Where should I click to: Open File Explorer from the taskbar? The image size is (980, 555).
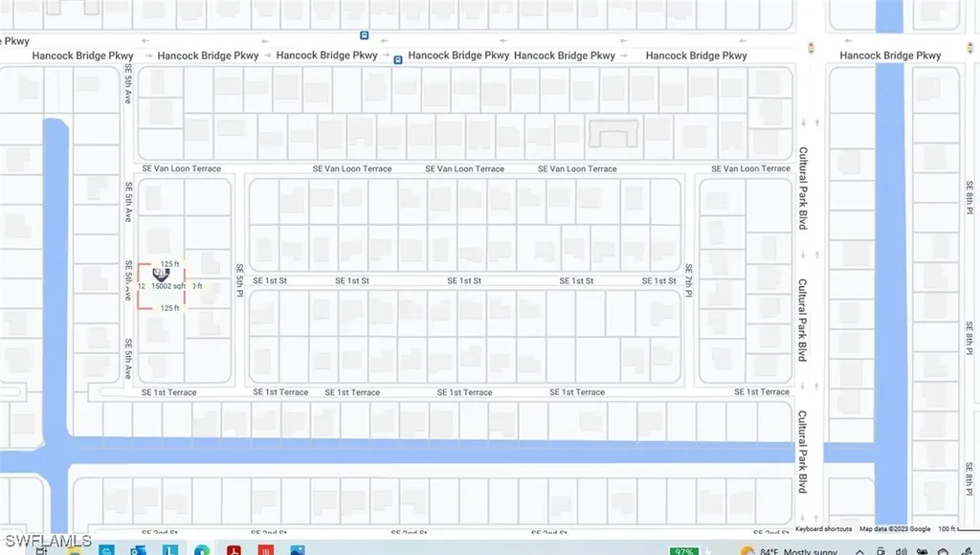coord(74,551)
